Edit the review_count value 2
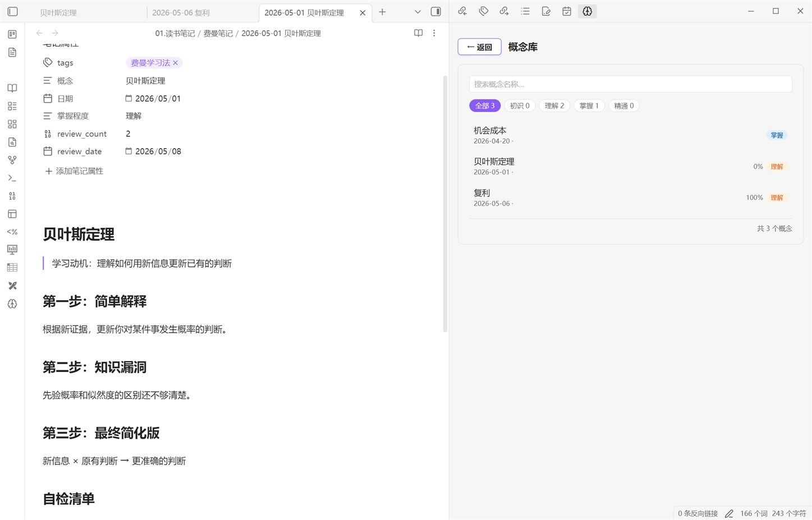The width and height of the screenshot is (812, 520). point(128,134)
